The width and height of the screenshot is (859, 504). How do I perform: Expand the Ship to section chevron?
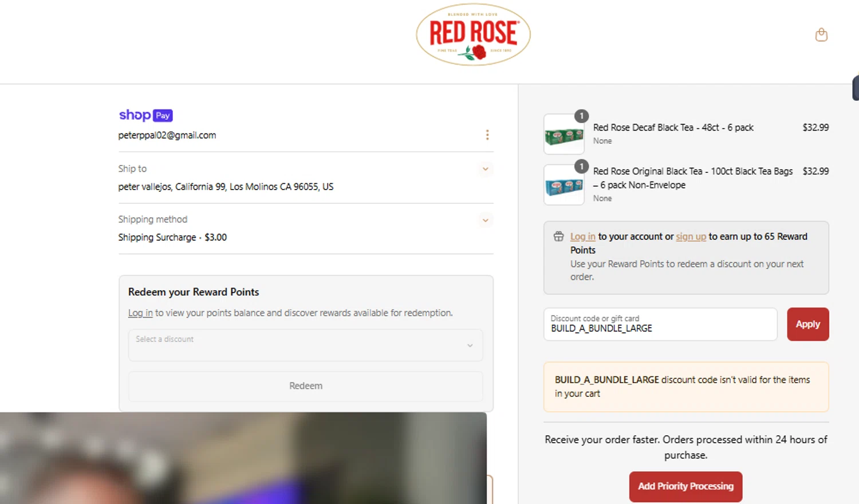(485, 169)
